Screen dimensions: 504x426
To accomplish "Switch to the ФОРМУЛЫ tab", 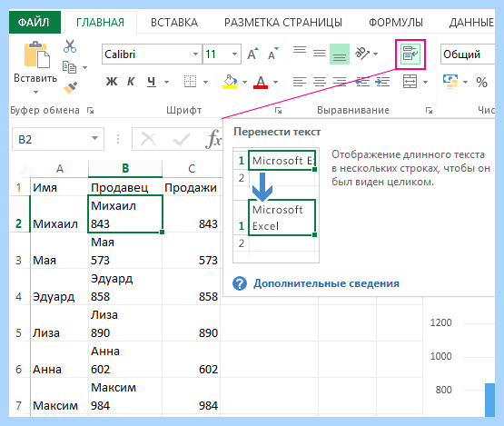I will [396, 22].
